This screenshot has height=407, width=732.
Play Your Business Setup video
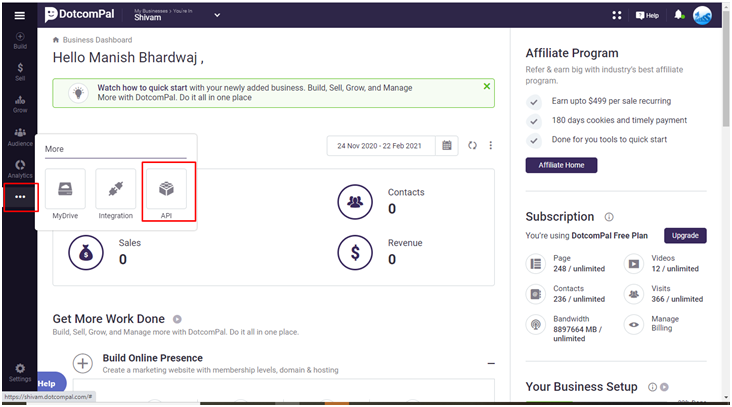click(x=664, y=387)
